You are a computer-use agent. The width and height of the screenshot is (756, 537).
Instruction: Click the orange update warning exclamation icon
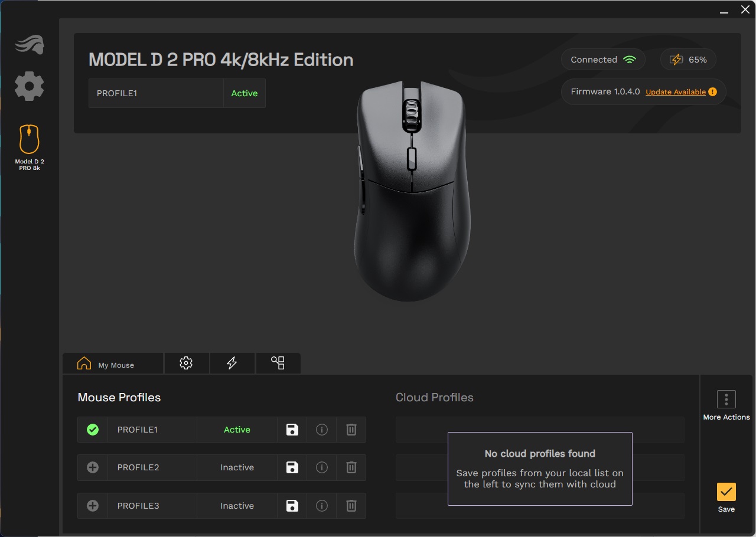pyautogui.click(x=712, y=92)
